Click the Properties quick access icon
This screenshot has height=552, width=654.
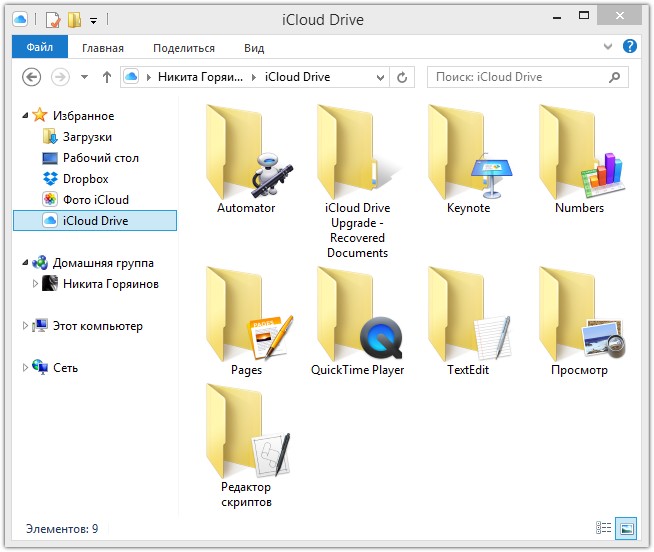(x=53, y=20)
